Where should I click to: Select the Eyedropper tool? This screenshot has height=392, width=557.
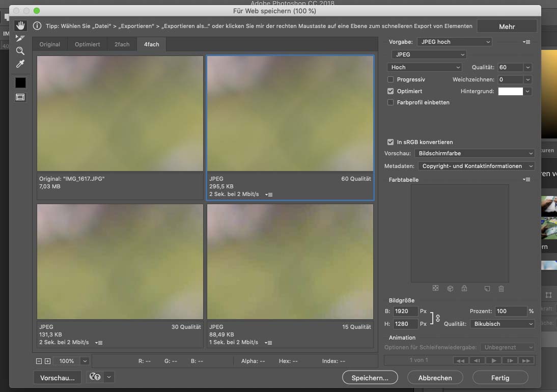tap(20, 64)
